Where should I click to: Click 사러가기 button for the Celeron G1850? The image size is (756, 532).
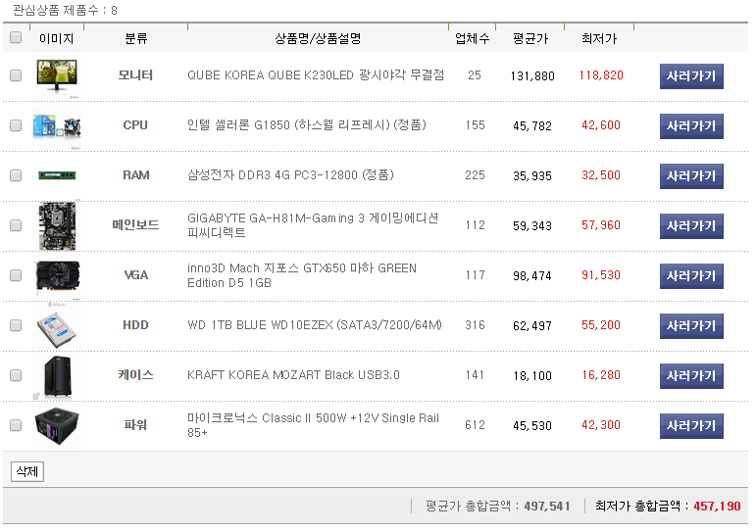tap(691, 126)
